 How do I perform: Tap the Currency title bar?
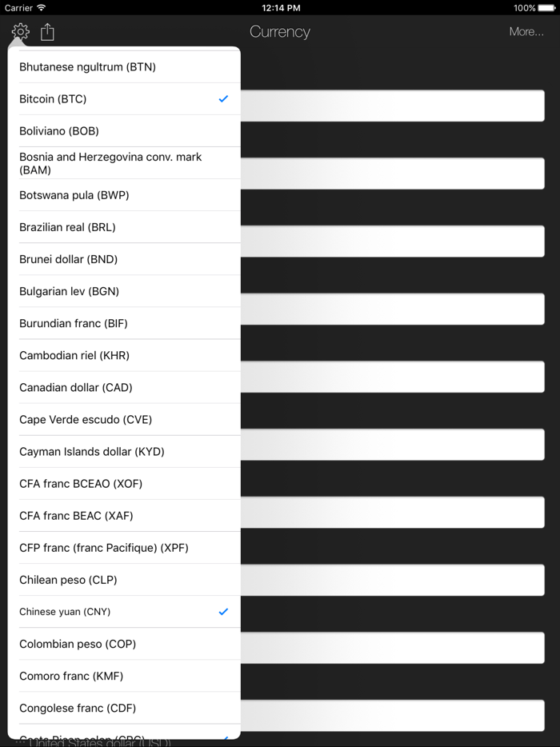tap(280, 31)
